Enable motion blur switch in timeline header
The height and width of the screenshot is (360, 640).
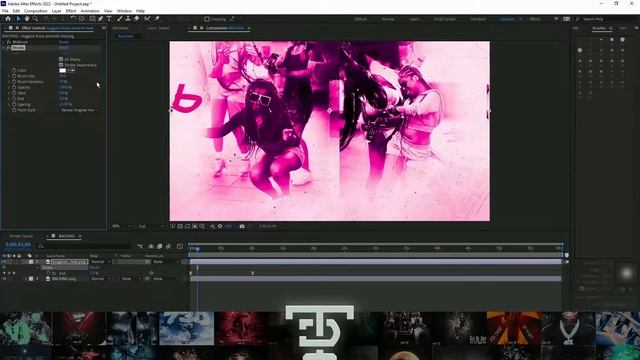coord(168,246)
